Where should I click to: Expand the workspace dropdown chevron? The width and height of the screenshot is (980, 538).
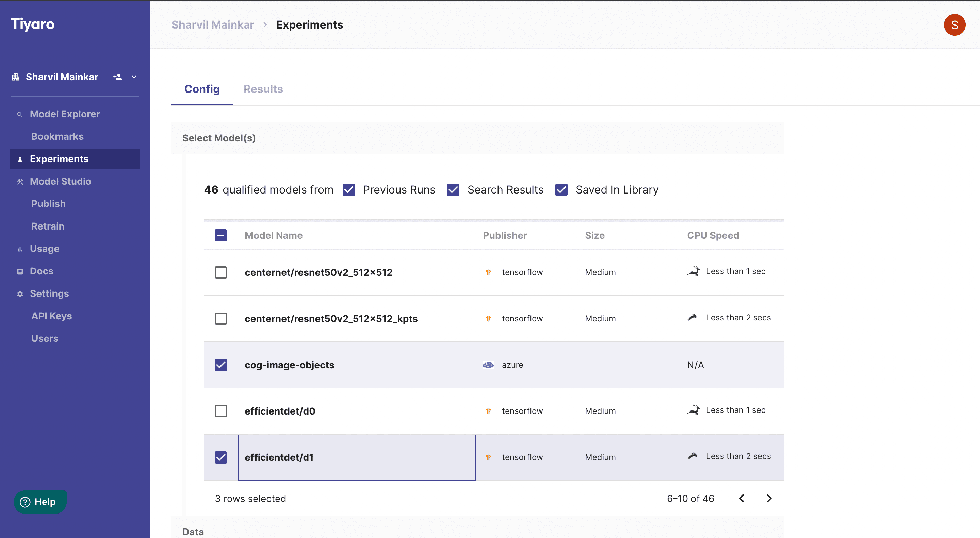[134, 77]
